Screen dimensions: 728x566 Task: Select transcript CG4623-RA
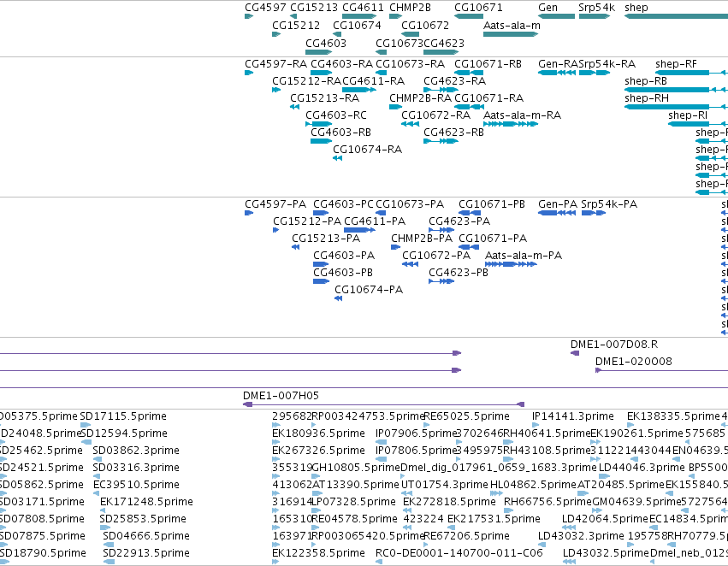point(454,80)
